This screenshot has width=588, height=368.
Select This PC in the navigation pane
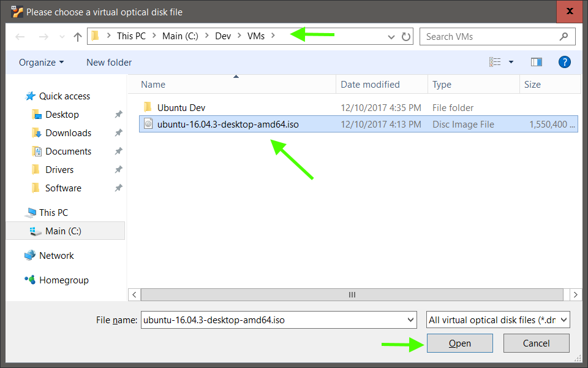tap(53, 213)
